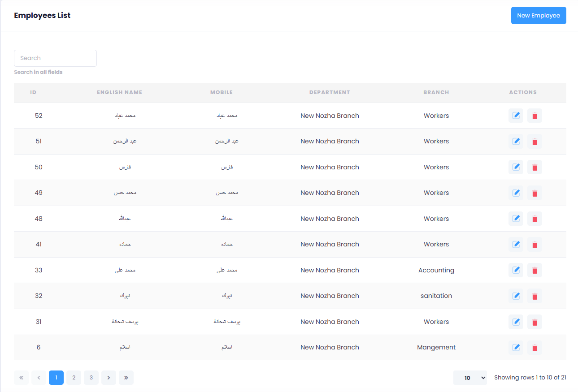Screen dimensions: 578x392
Task: Edit the Accounting employee with ID 33
Action: 516,270
